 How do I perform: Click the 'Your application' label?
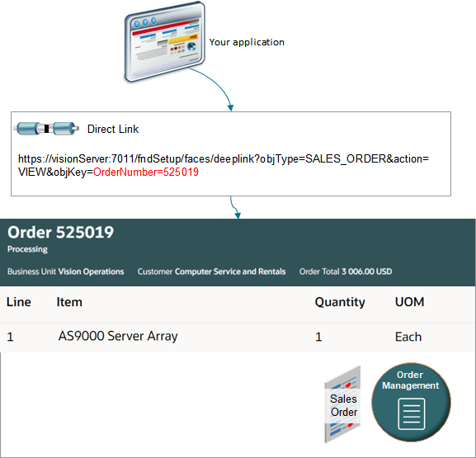coord(247,42)
